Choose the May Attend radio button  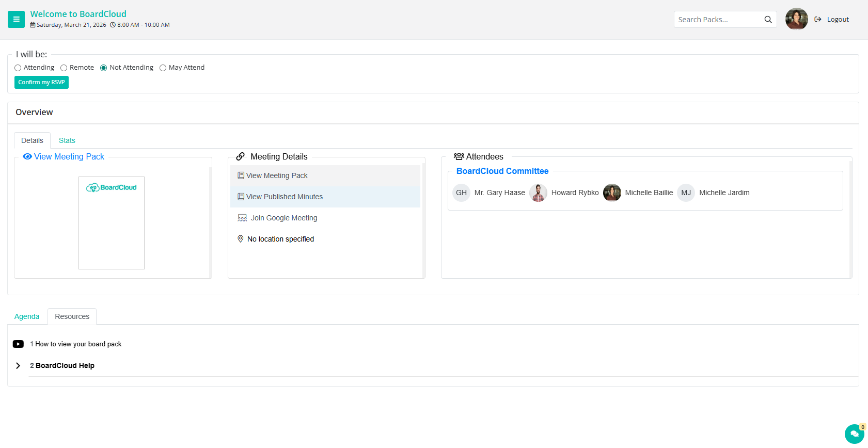163,68
